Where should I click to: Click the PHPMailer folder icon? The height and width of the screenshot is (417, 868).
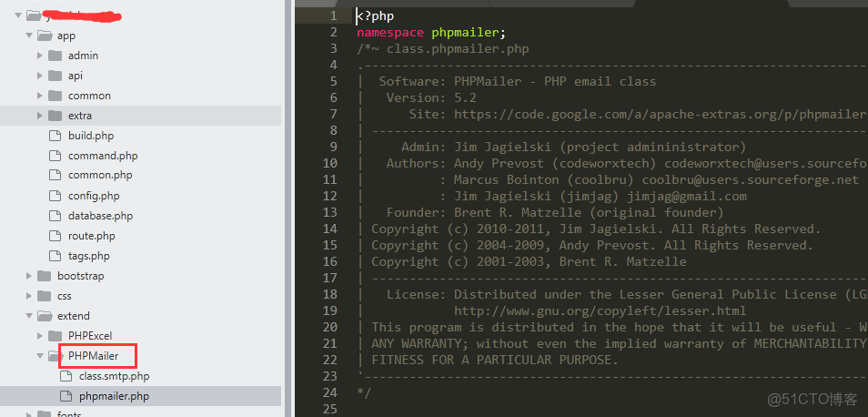click(55, 355)
